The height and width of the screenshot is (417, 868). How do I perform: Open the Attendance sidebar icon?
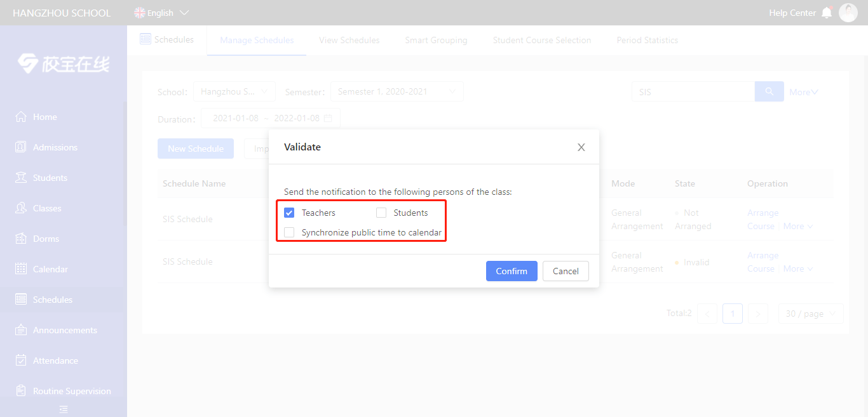(x=21, y=361)
